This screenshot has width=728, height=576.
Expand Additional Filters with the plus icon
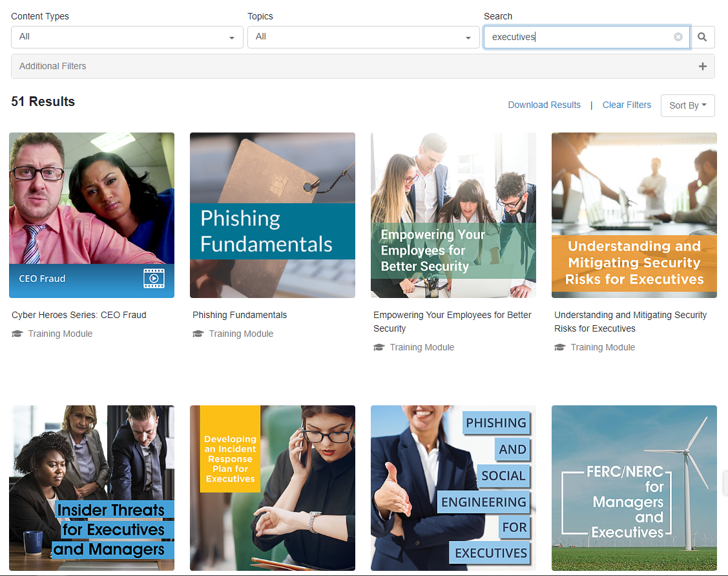[702, 67]
